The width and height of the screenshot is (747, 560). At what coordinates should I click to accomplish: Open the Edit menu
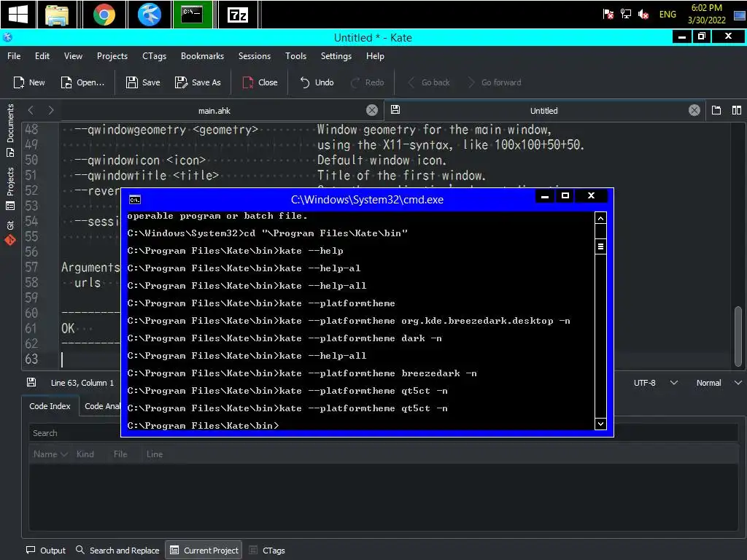pyautogui.click(x=42, y=55)
